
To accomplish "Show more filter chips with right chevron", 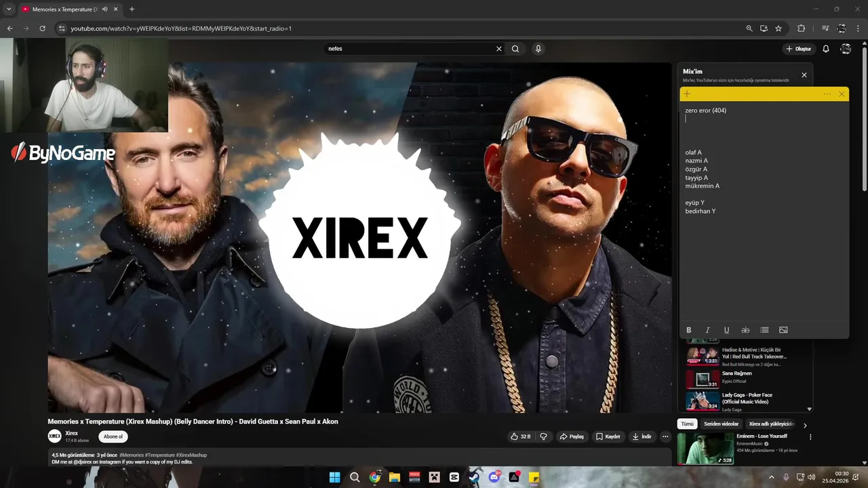I will coord(805,425).
